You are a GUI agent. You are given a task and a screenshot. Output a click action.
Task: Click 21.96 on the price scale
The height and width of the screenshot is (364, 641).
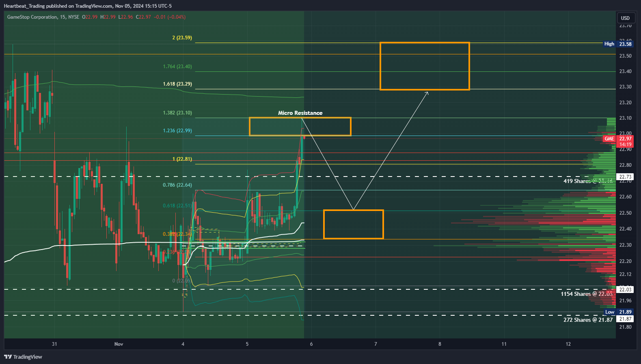[625, 300]
